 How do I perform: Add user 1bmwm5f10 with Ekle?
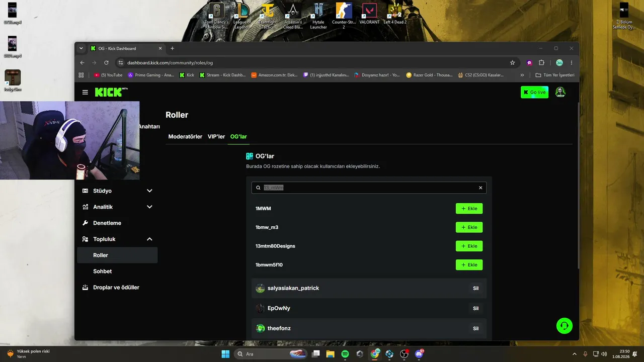[x=469, y=265]
